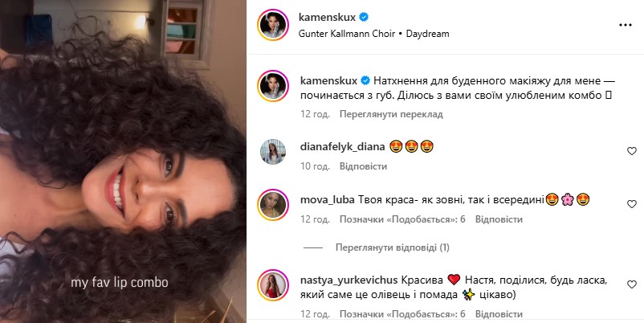Click verified badge next to header username
The width and height of the screenshot is (644, 323).
point(364,17)
